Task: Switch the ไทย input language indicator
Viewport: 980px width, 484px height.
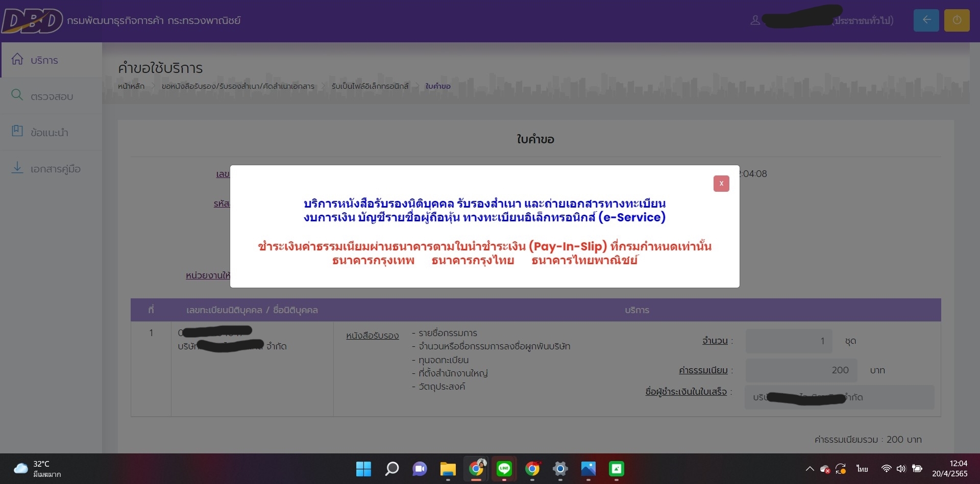Action: point(863,469)
